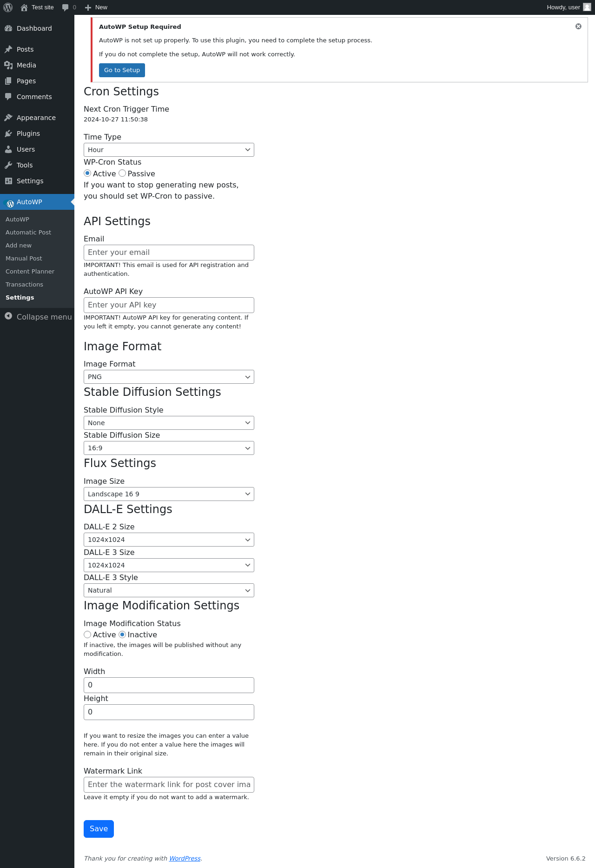Click the Pages icon in sidebar
The height and width of the screenshot is (868, 595).
(8, 81)
